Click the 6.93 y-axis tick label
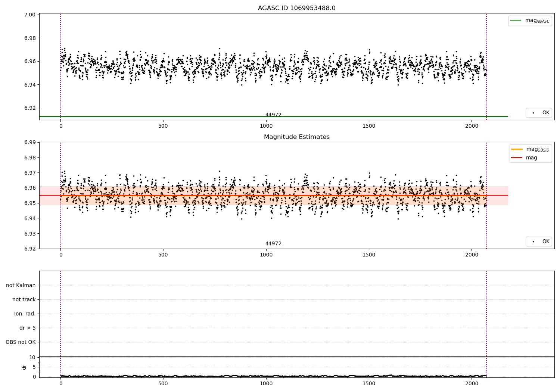The height and width of the screenshot is (392, 560). (30, 234)
